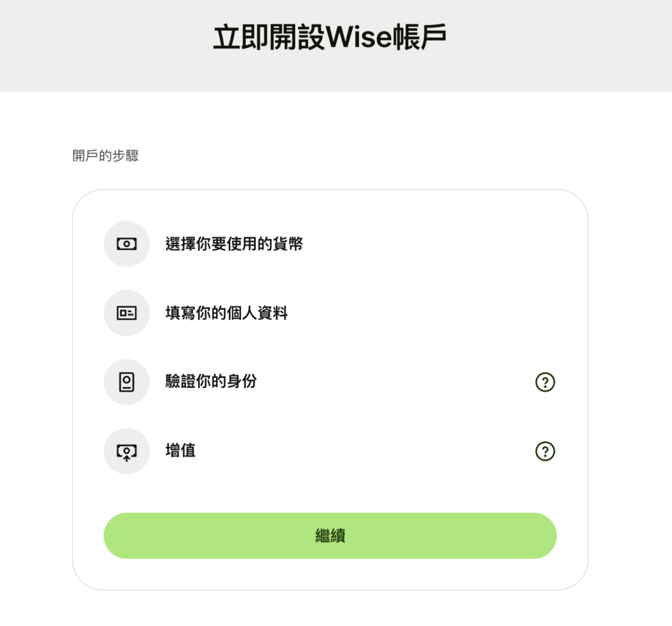
Task: Show info via question mark beside top-up
Action: 545,451
